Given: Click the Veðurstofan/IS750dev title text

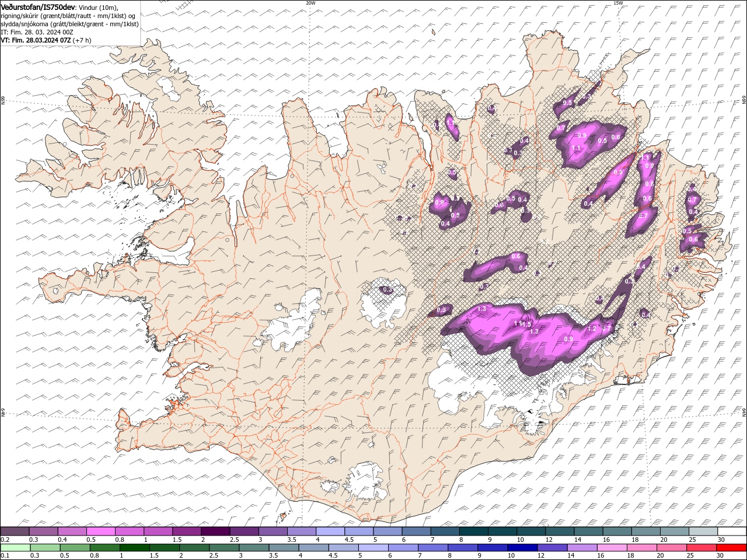Looking at the screenshot, I should [x=38, y=7].
